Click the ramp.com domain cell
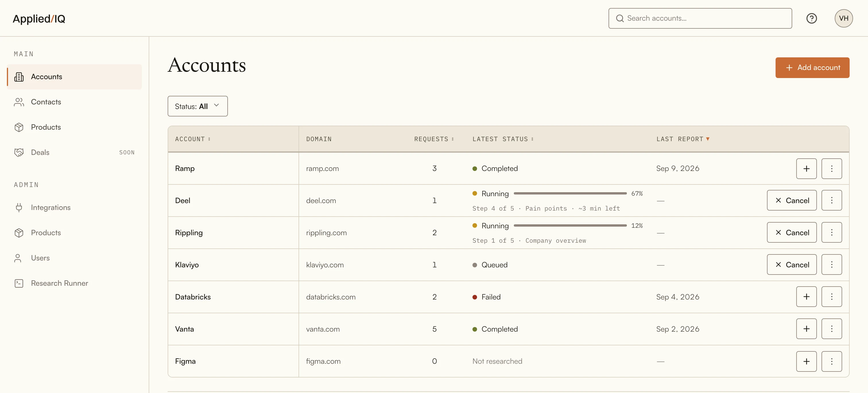Image resolution: width=868 pixels, height=393 pixels. click(x=322, y=168)
